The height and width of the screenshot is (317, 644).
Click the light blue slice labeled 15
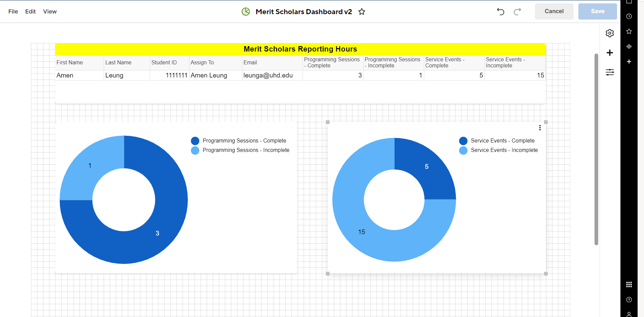[362, 232]
